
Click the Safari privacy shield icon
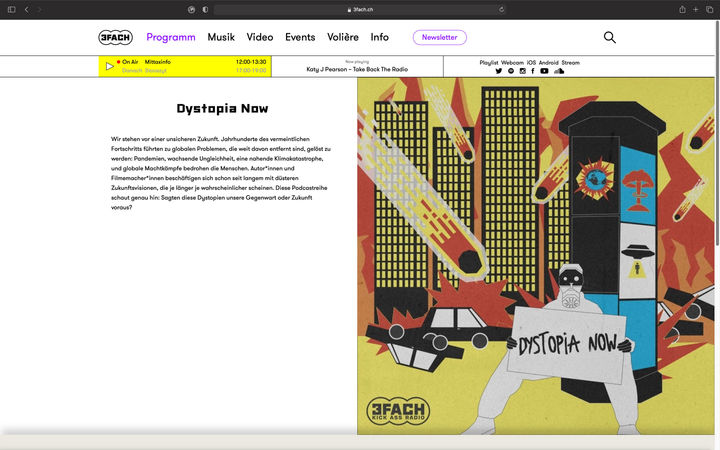pyautogui.click(x=205, y=9)
